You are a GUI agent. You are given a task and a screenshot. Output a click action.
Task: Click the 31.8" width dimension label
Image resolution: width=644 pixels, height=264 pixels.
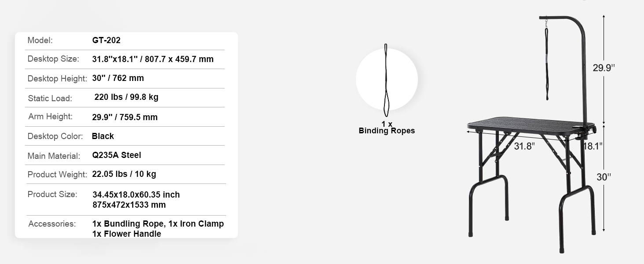[524, 146]
